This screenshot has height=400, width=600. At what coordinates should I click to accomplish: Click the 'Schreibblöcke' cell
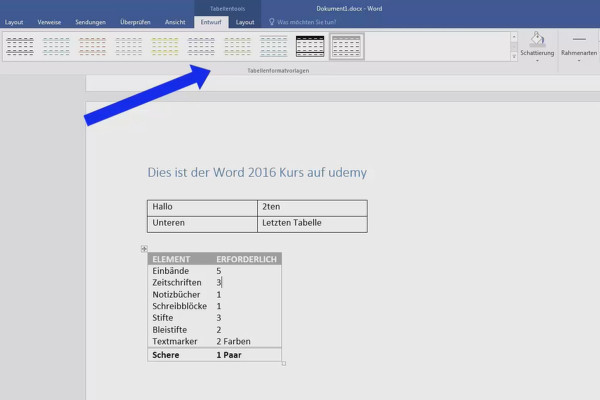[179, 306]
